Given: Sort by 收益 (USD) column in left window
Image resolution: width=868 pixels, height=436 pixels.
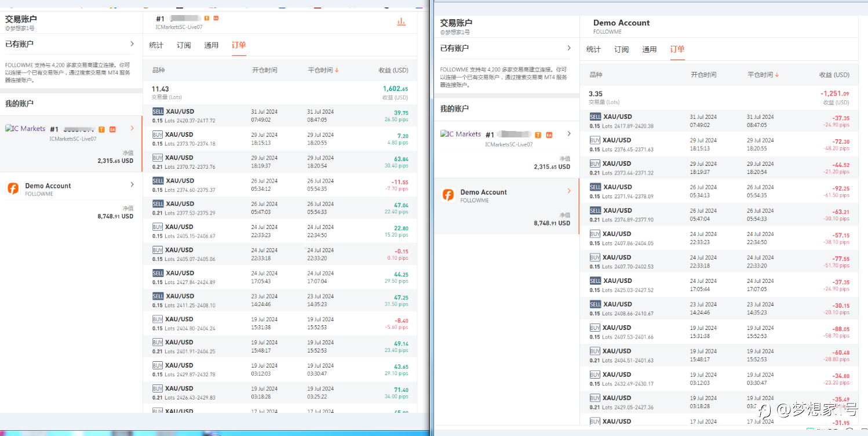Looking at the screenshot, I should (x=393, y=70).
